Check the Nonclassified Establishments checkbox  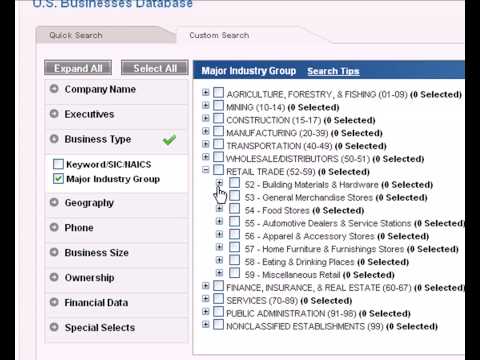click(x=218, y=324)
